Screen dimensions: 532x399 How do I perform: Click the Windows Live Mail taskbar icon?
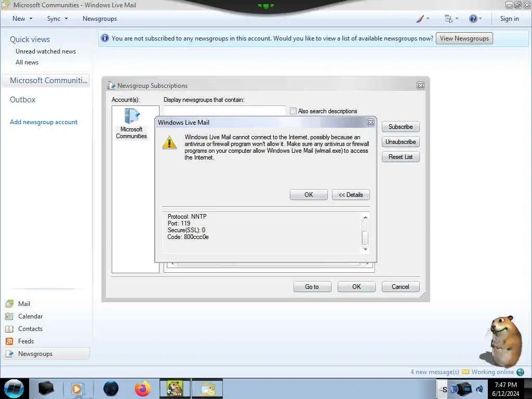208,389
